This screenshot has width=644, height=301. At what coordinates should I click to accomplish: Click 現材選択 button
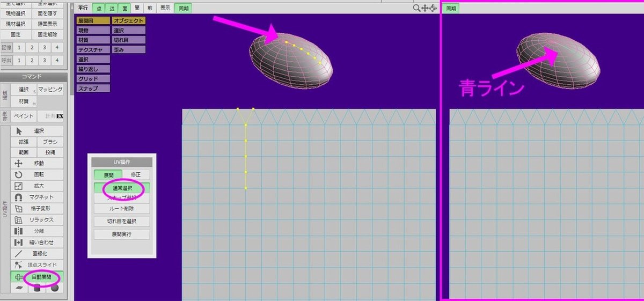coord(16,24)
